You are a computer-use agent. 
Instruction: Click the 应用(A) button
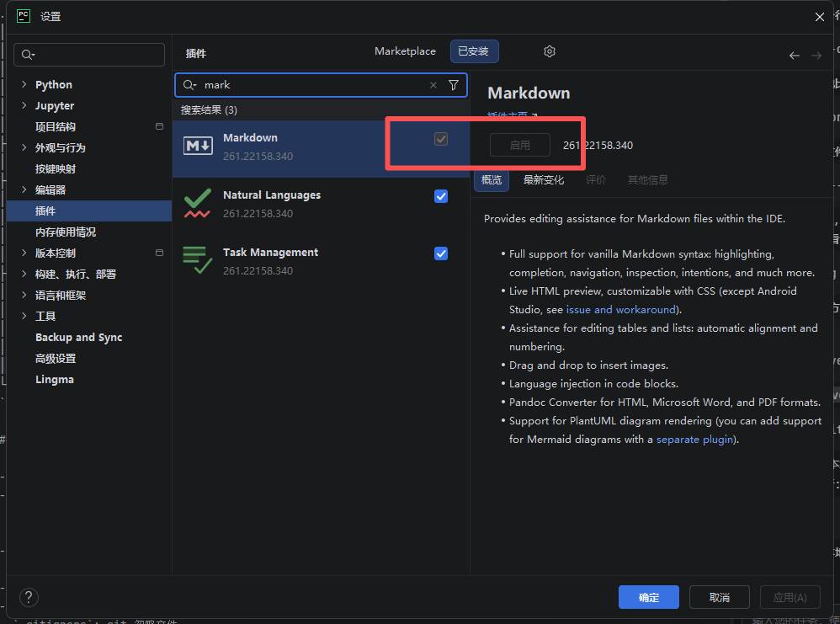(x=789, y=597)
